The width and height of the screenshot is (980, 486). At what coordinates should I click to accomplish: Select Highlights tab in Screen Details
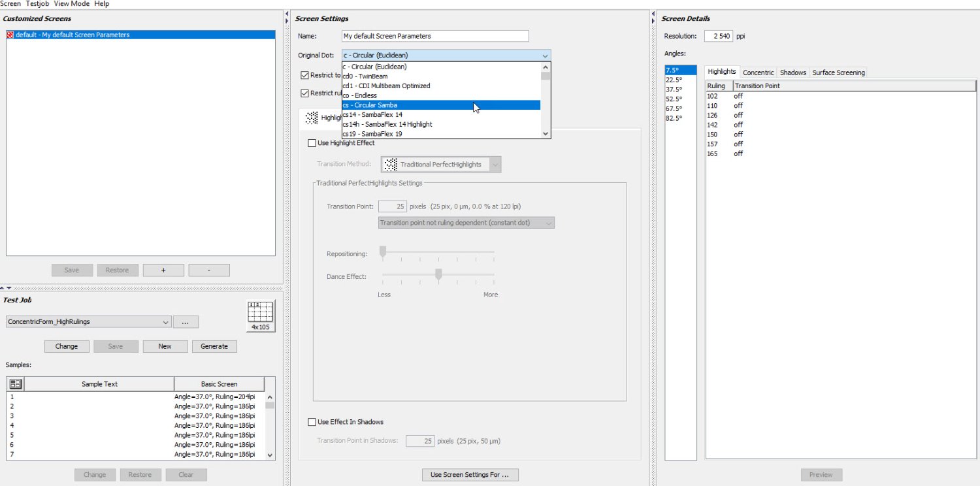(x=722, y=72)
